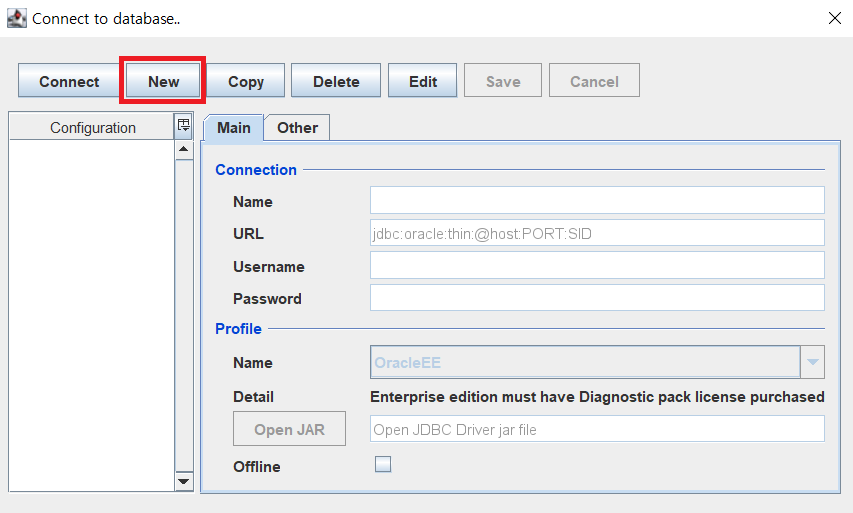Copy the selected configuration
Screen dimensions: 853x513
click(x=245, y=81)
